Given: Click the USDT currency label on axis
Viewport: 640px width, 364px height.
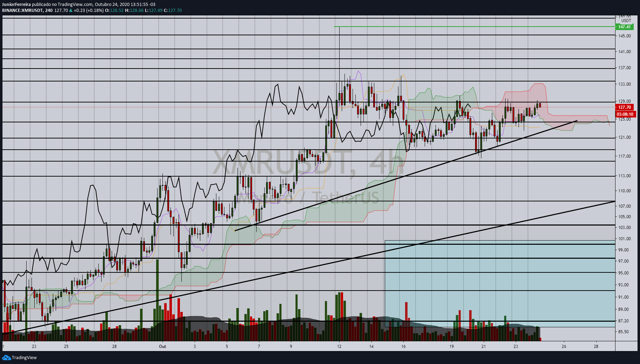Looking at the screenshot, I should [626, 21].
